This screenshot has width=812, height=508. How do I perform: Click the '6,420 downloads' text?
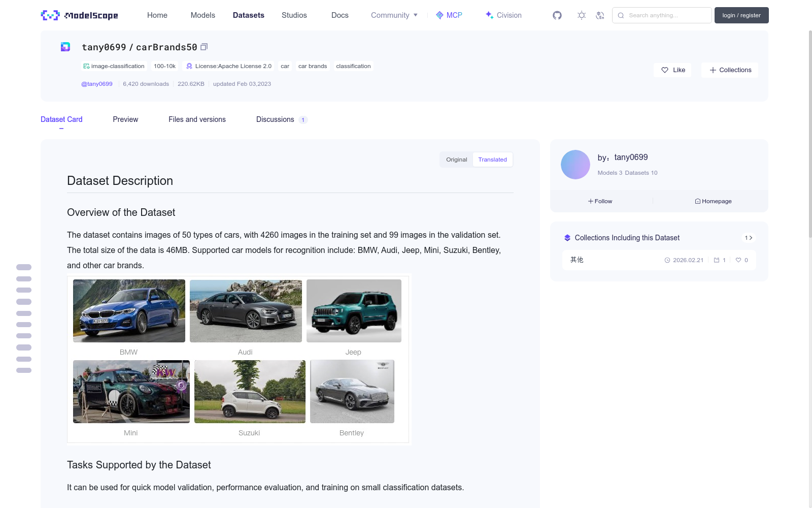pyautogui.click(x=146, y=84)
